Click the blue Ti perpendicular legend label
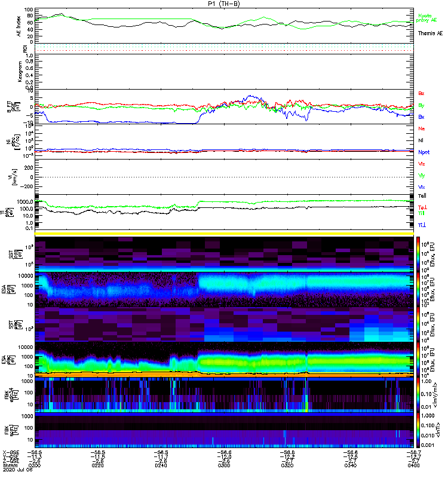 click(x=422, y=225)
